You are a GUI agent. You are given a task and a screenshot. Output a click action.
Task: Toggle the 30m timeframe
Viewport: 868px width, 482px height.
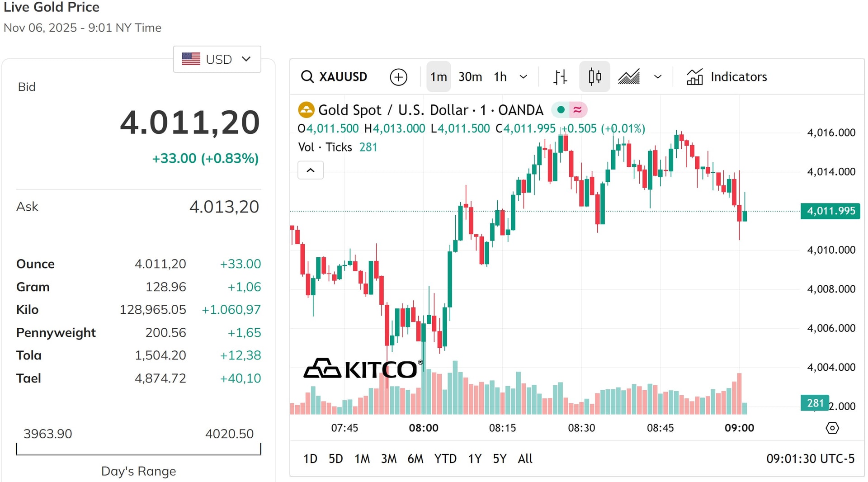click(x=470, y=77)
